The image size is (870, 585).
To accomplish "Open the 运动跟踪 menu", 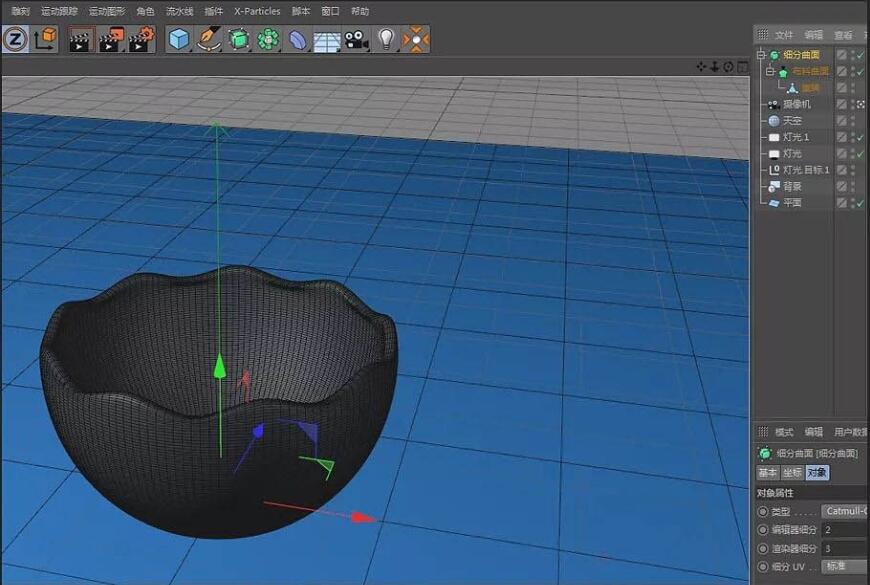I will pyautogui.click(x=59, y=11).
